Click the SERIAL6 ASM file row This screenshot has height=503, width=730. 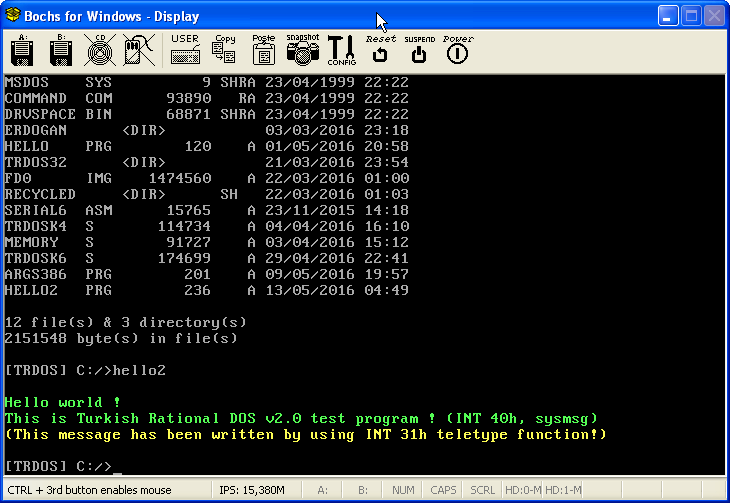pos(207,211)
